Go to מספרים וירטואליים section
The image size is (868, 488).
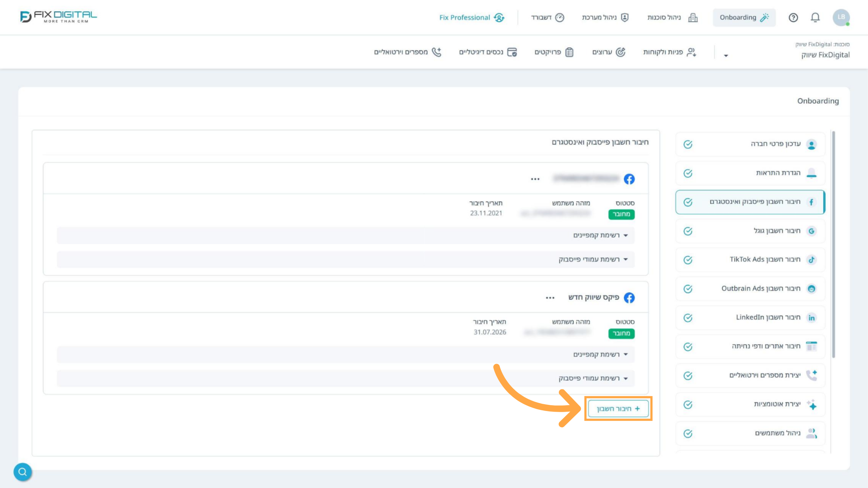pos(408,52)
